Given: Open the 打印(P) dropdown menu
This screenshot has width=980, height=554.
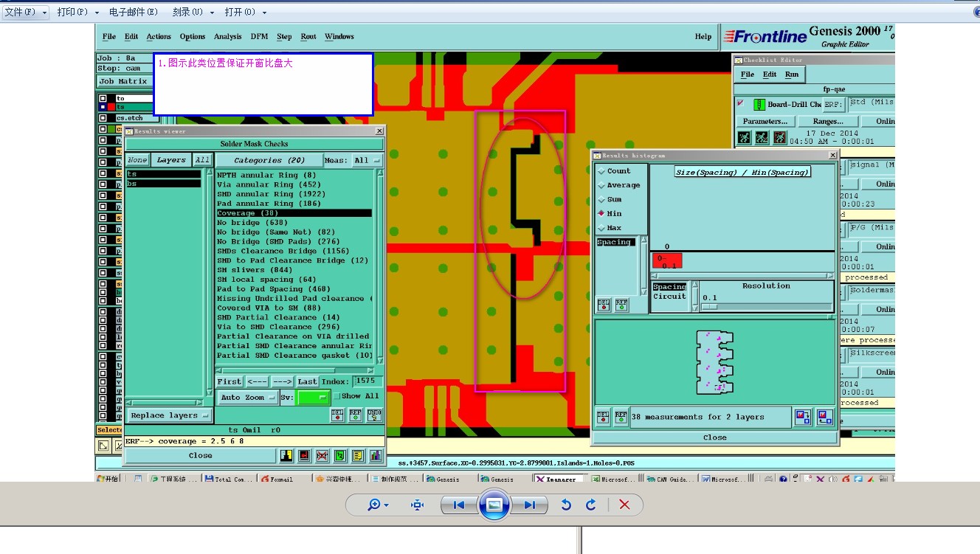Looking at the screenshot, I should [77, 12].
